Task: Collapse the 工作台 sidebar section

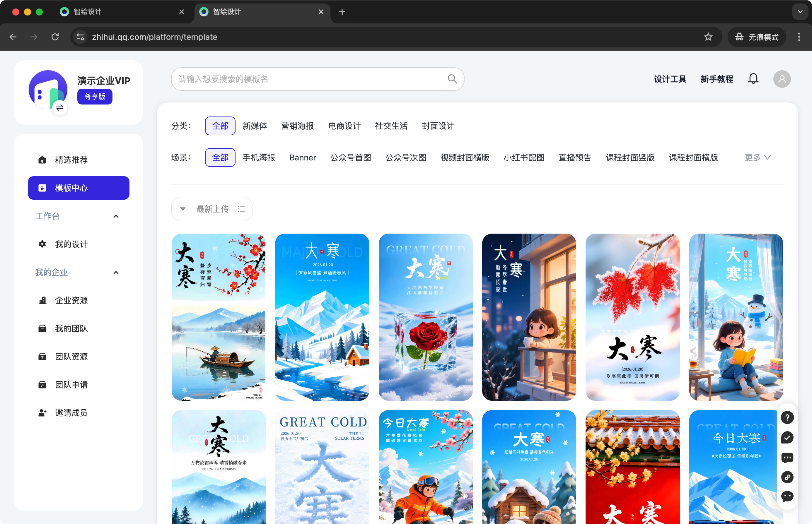Action: 116,216
